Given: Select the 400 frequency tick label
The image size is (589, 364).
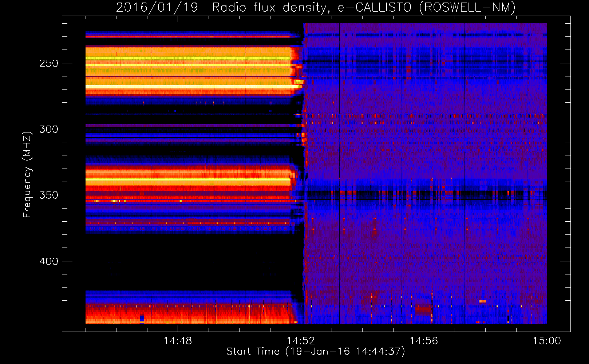Looking at the screenshot, I should (49, 261).
